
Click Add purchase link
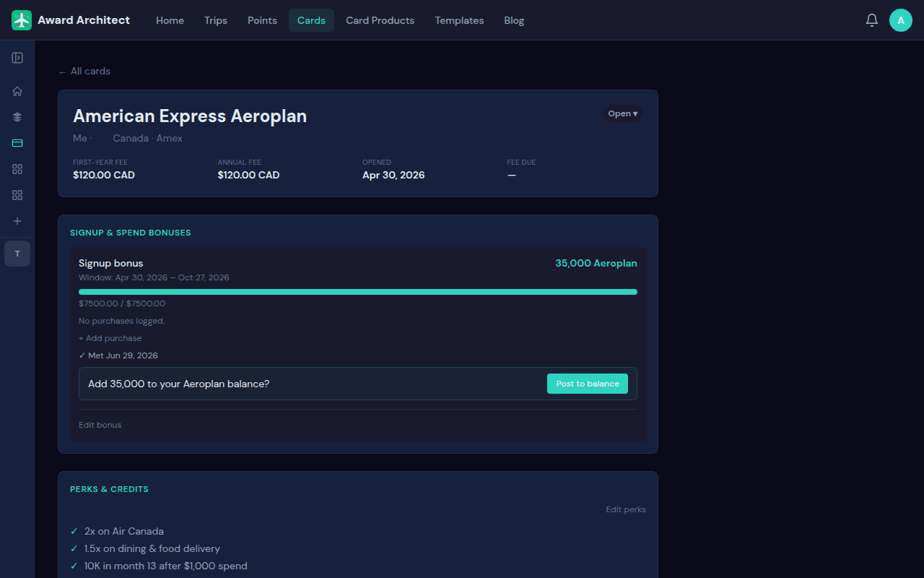[x=110, y=338]
